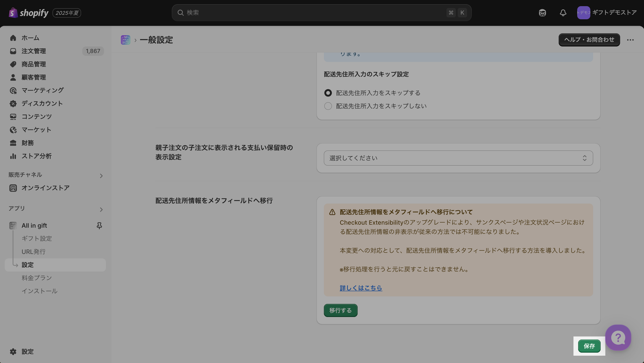Click the Shopify logo icon
This screenshot has height=363, width=644.
13,13
